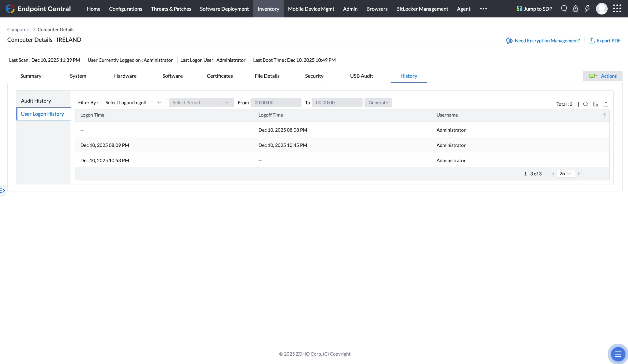Show more navigation items ellipsis
Screen dimensions: 628x364
[484, 9]
